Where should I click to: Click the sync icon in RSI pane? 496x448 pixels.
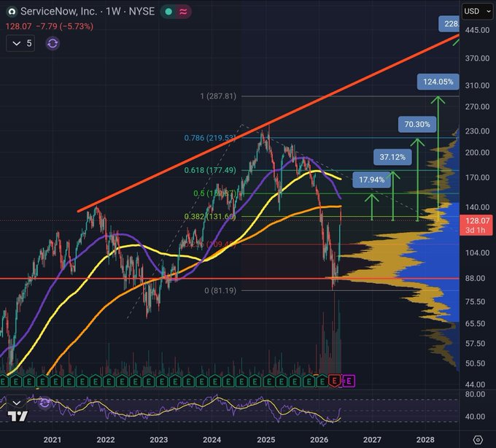(x=44, y=403)
